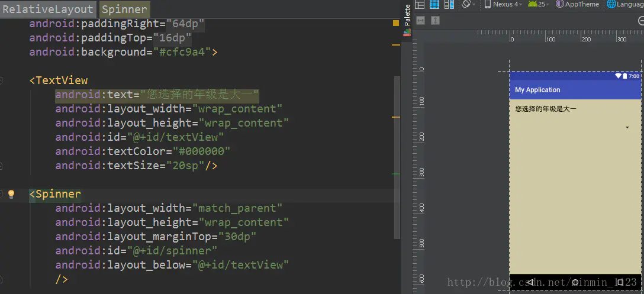Toggle horizontal expand (layout_width) icon
The image size is (644, 294).
click(x=420, y=20)
